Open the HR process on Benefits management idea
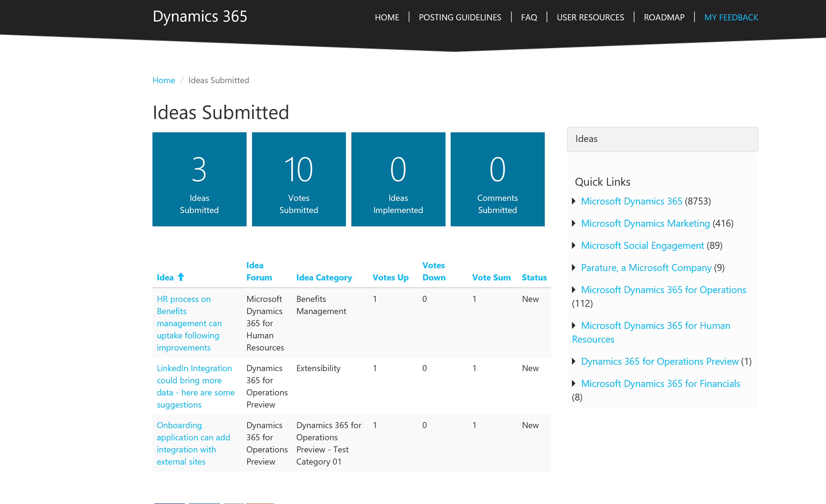The image size is (826, 504). click(x=189, y=323)
